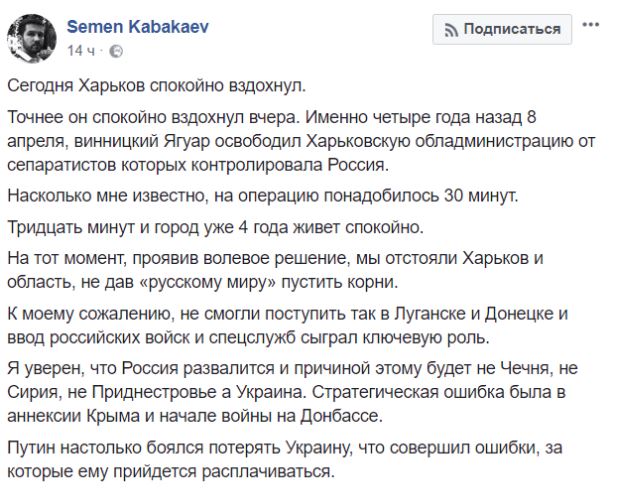Click the word 'Ягуар' in the post
Image resolution: width=636 pixels, height=497 pixels.
click(187, 142)
